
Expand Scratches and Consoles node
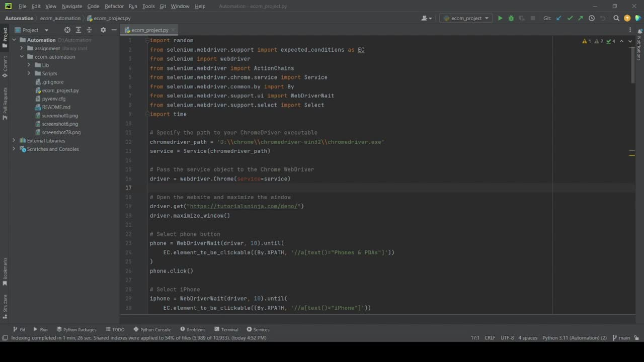(x=14, y=149)
